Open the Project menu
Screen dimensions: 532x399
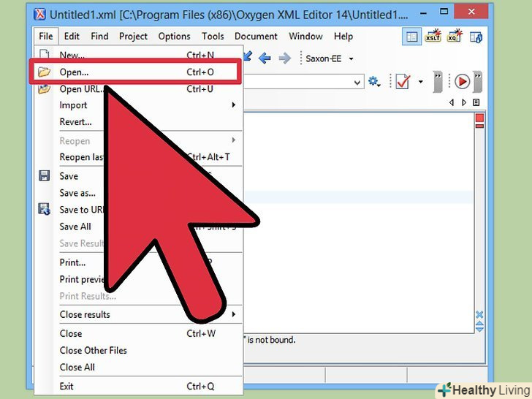[133, 37]
